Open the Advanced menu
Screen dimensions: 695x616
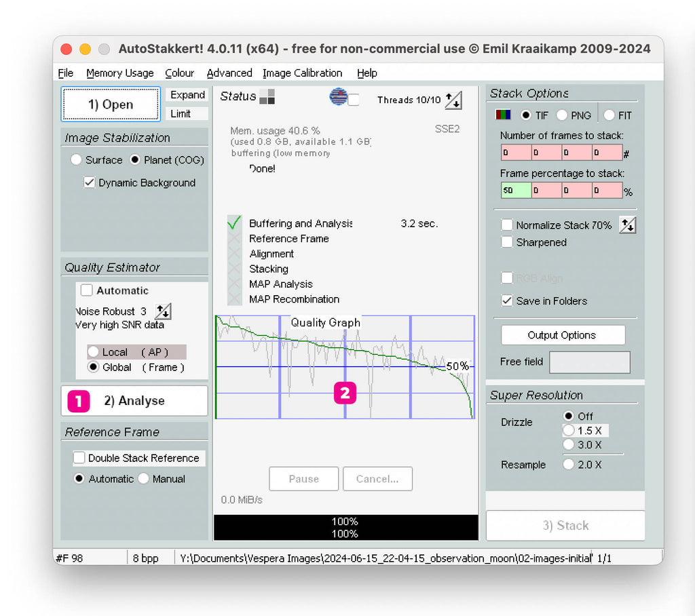(x=229, y=73)
